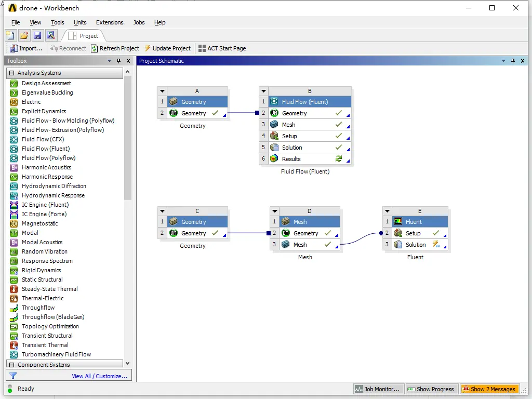The image size is (532, 399).
Task: Click the Throughflow (BladeGen) icon
Action: pyautogui.click(x=14, y=317)
